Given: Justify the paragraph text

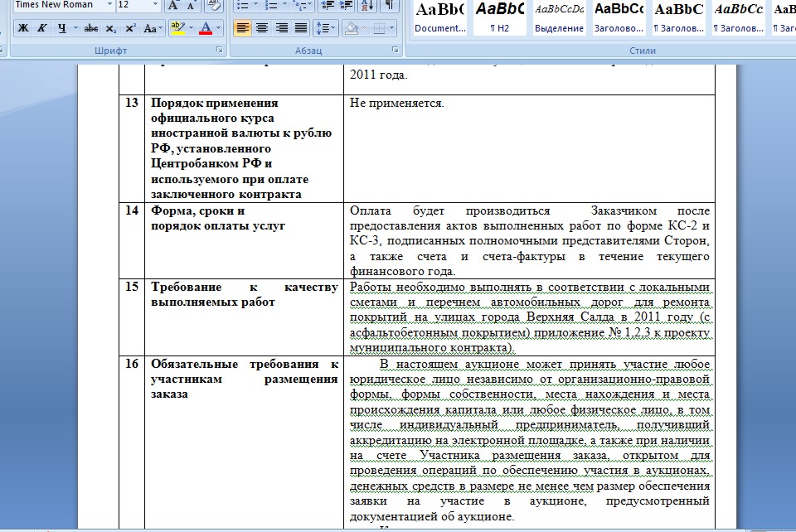Looking at the screenshot, I should pyautogui.click(x=300, y=28).
